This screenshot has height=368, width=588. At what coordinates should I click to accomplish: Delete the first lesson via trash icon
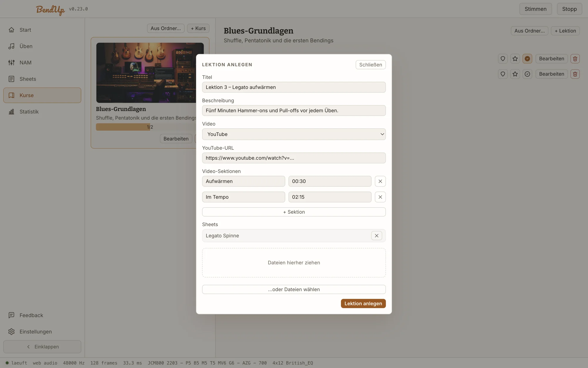575,59
